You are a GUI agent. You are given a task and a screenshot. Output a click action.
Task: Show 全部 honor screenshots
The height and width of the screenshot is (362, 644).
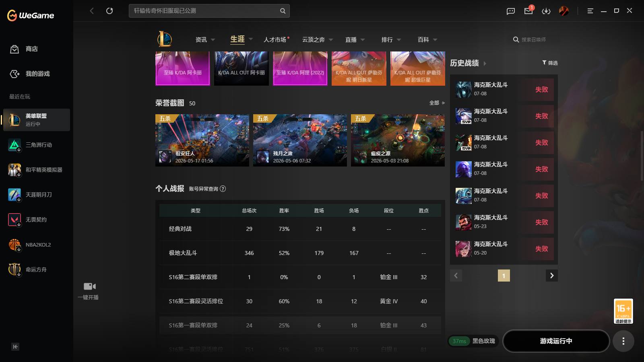pos(437,103)
